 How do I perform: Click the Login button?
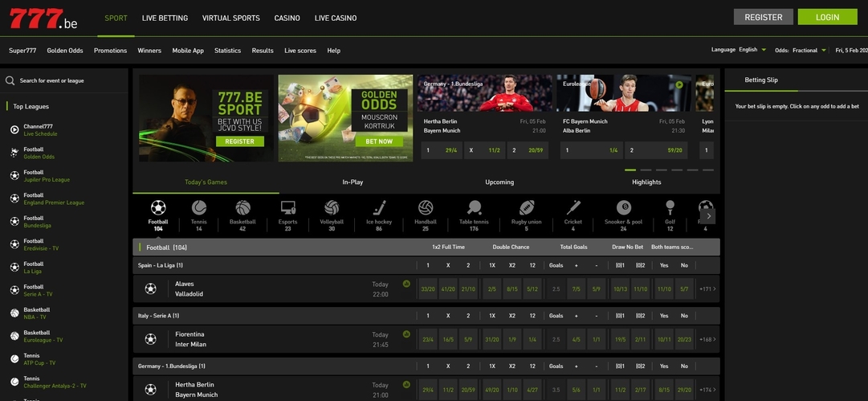pyautogui.click(x=827, y=17)
